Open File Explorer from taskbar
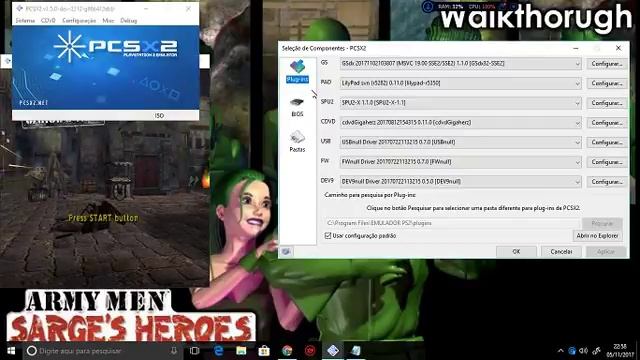The image size is (640, 360). [241, 351]
